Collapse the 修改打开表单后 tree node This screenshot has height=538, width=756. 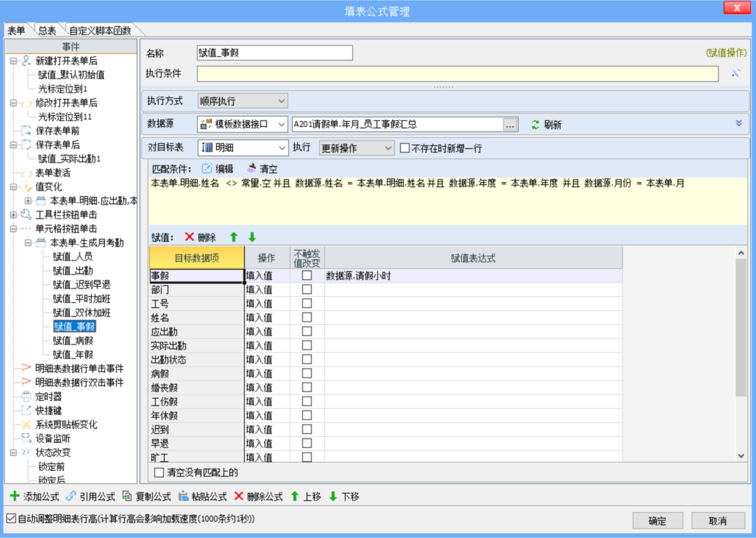(13, 103)
